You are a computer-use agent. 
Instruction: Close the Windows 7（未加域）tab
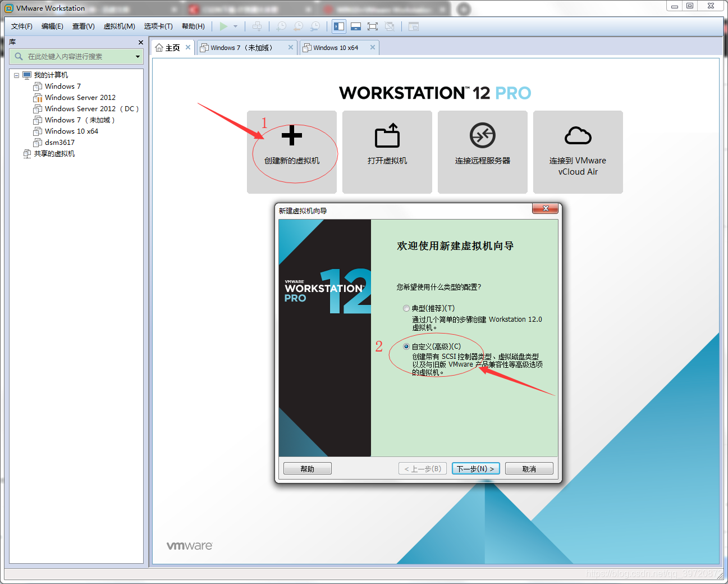[291, 47]
